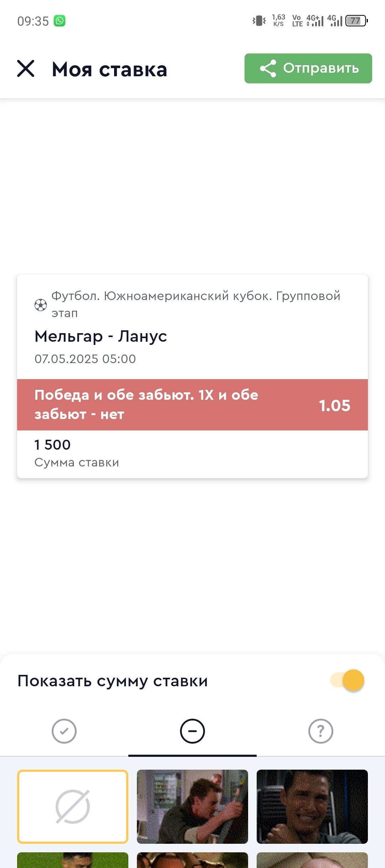Tap the WhatsApp notification icon
385x868 pixels.
[60, 21]
